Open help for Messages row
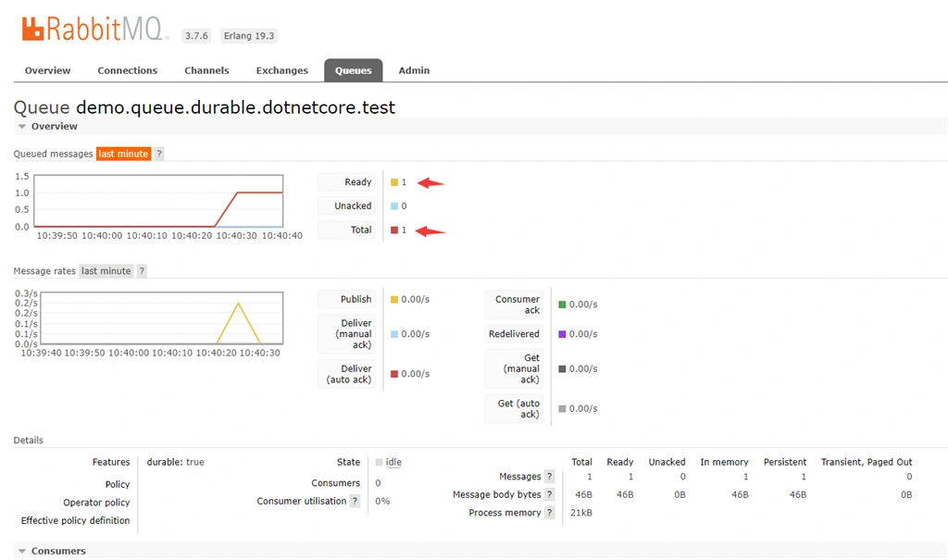The width and height of the screenshot is (948, 560). pos(550,477)
